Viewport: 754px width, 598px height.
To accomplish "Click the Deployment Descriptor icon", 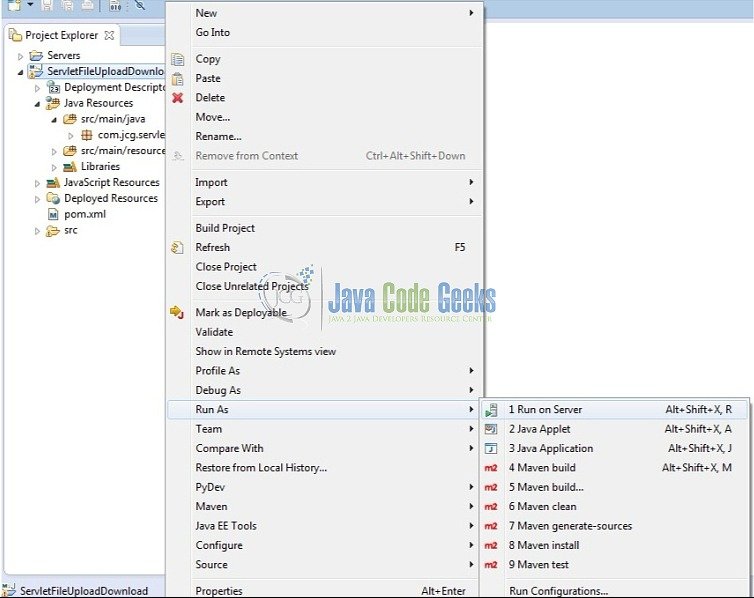I will click(x=53, y=87).
